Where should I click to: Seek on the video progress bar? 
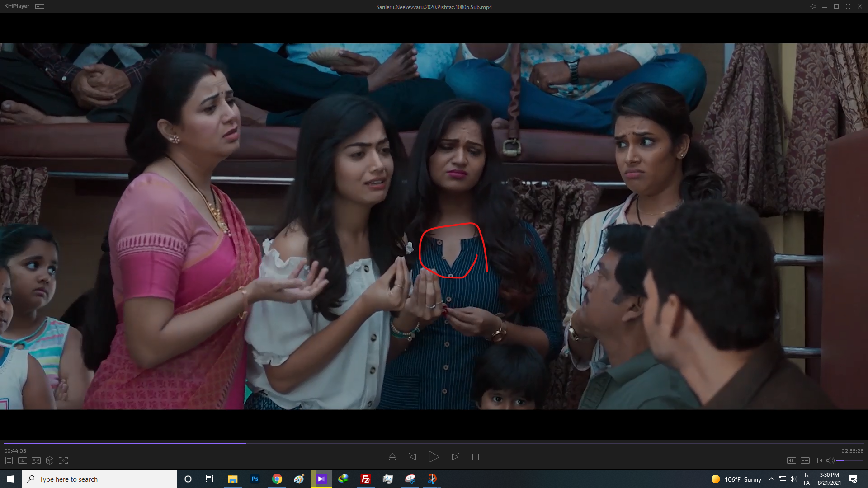coord(434,443)
